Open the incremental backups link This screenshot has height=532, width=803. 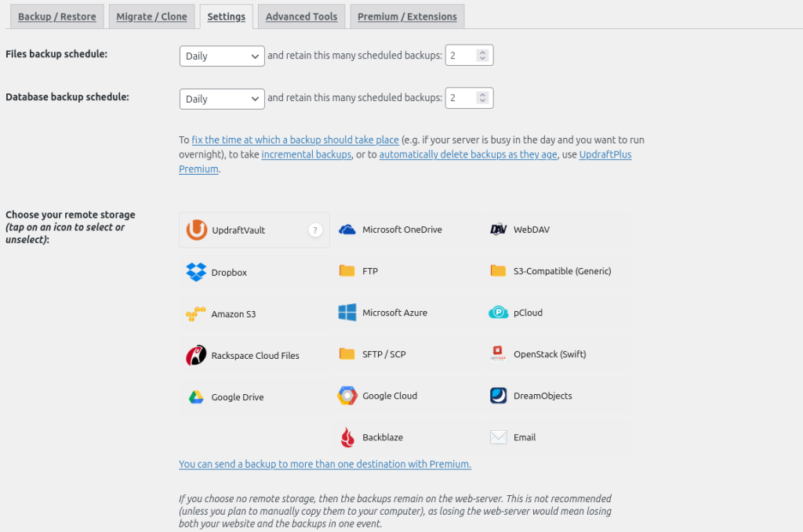(x=306, y=154)
